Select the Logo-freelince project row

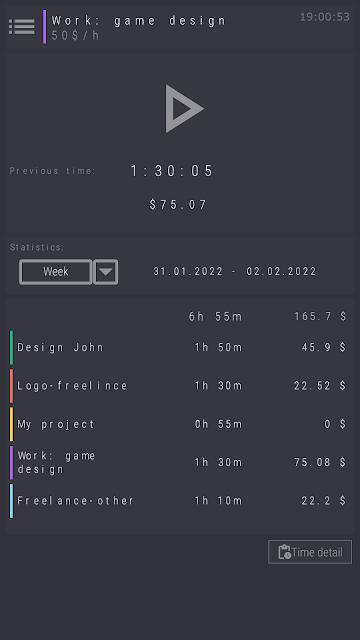178,386
